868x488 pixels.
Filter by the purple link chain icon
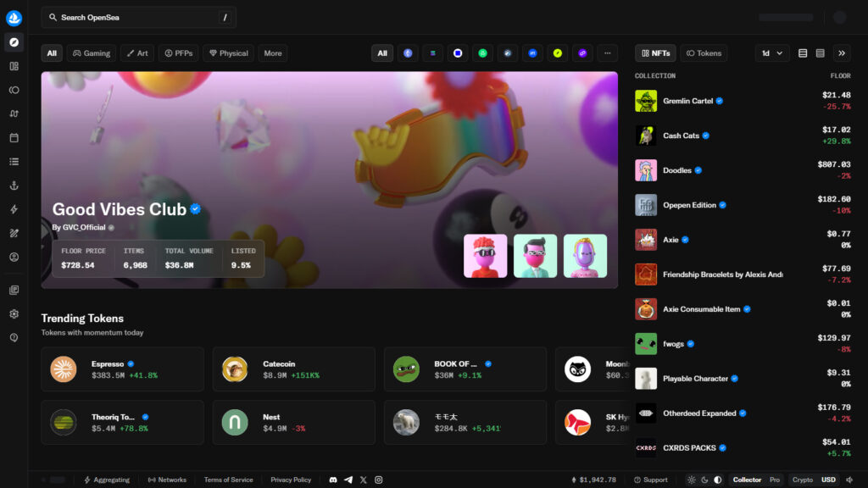click(x=582, y=53)
